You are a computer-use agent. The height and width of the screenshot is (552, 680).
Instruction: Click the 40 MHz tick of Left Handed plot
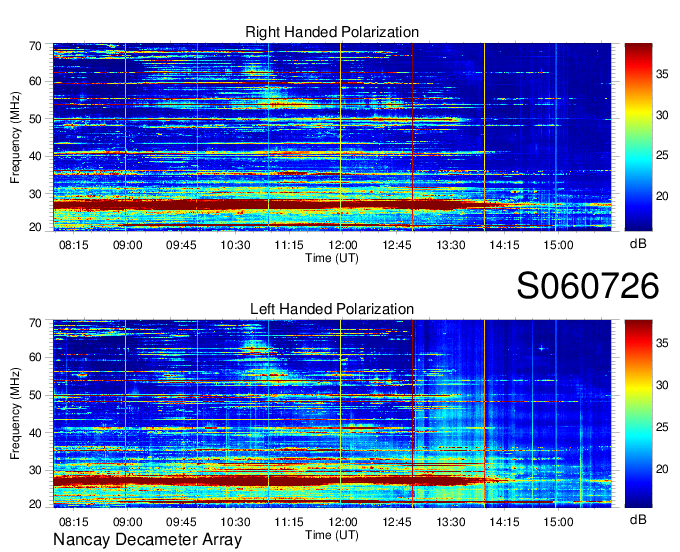coord(35,433)
